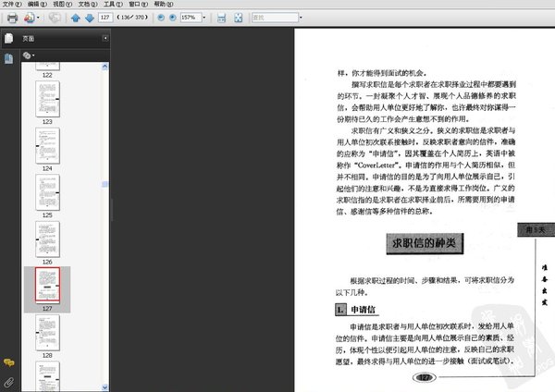The height and width of the screenshot is (392, 555).
Task: Click the thumbnail label 122
Action: [x=47, y=75]
